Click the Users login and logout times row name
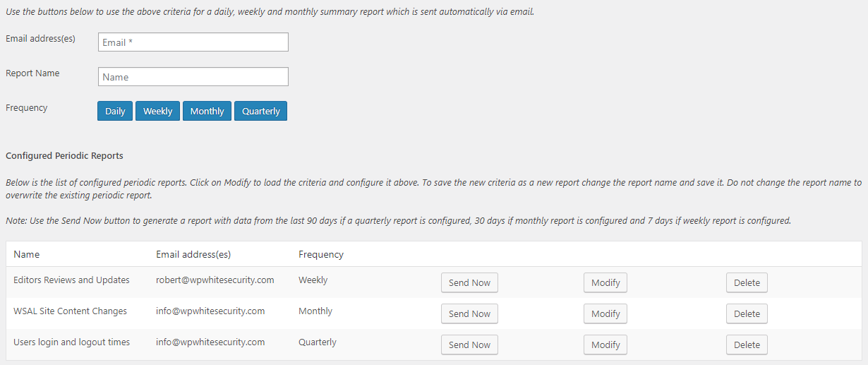Screen dimensions: 868x365 click(x=72, y=342)
